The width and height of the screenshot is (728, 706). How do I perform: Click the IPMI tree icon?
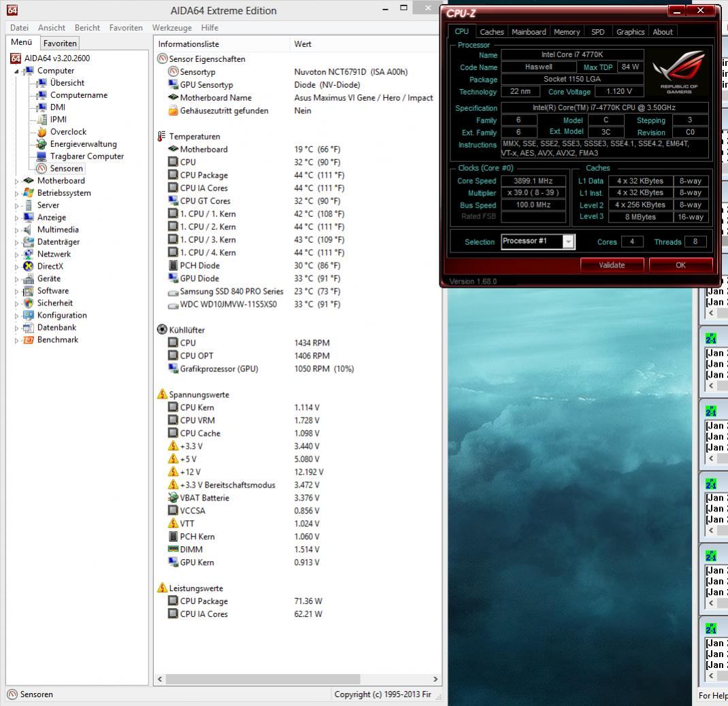point(42,119)
